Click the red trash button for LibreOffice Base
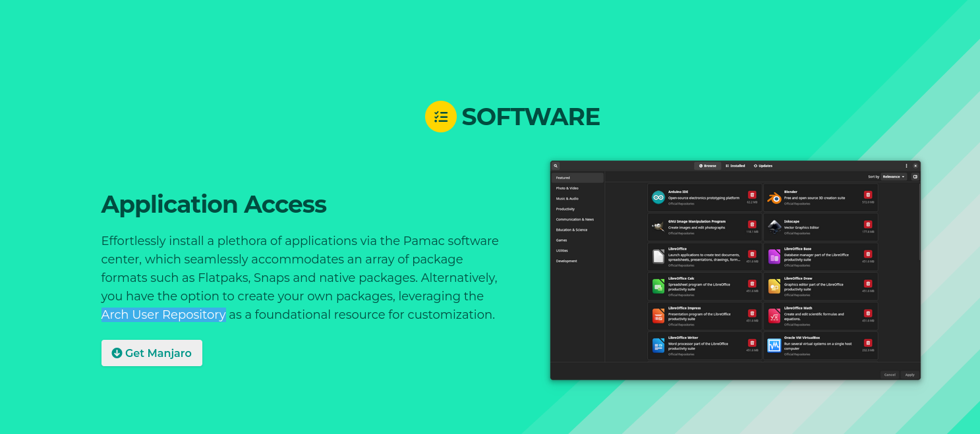This screenshot has height=434, width=980. tap(868, 254)
